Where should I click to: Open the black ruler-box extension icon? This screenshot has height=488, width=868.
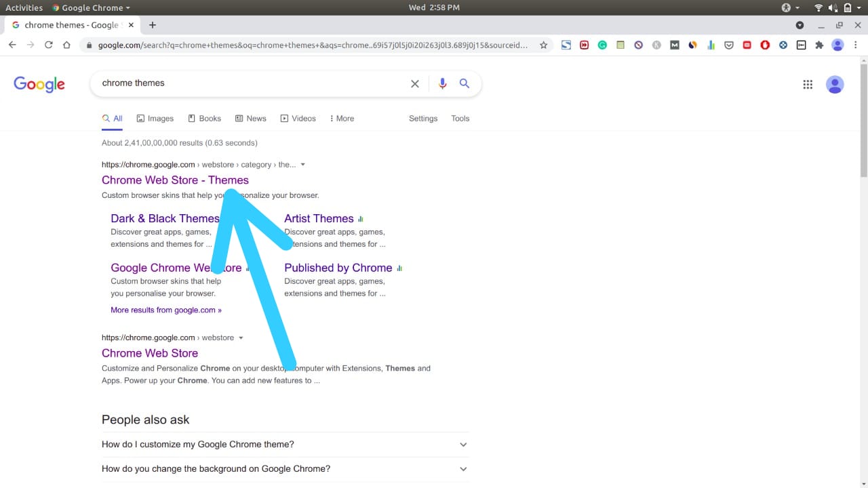pos(801,45)
